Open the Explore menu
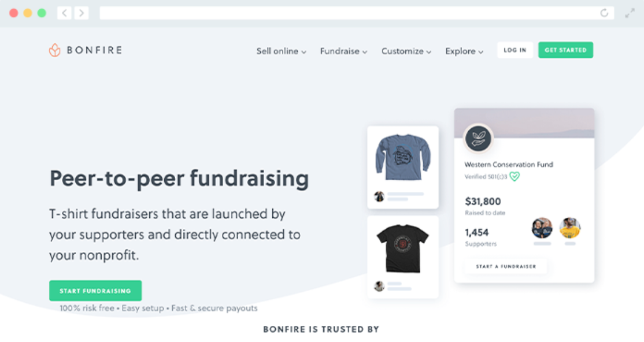The image size is (644, 342). 464,51
